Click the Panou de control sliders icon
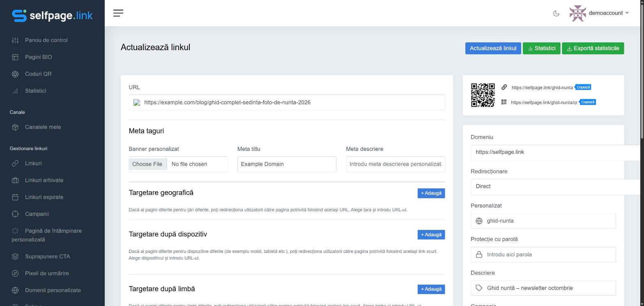Image resolution: width=644 pixels, height=306 pixels. point(15,40)
